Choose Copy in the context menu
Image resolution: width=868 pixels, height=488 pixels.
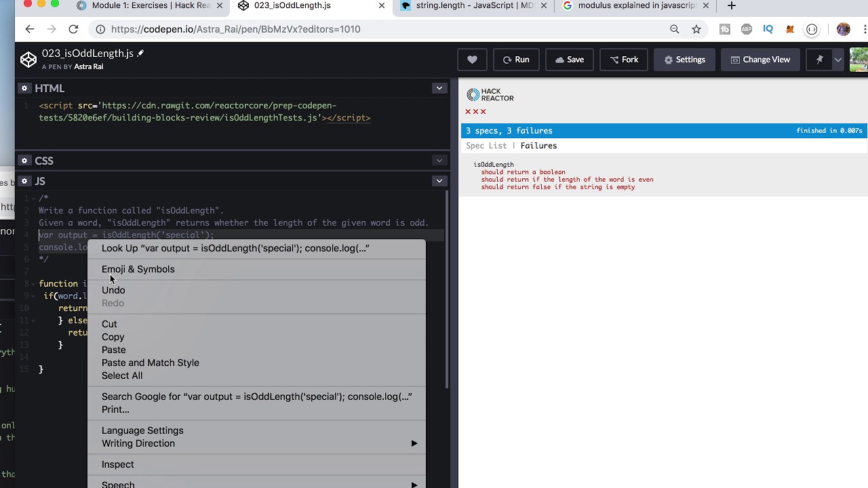257,337
